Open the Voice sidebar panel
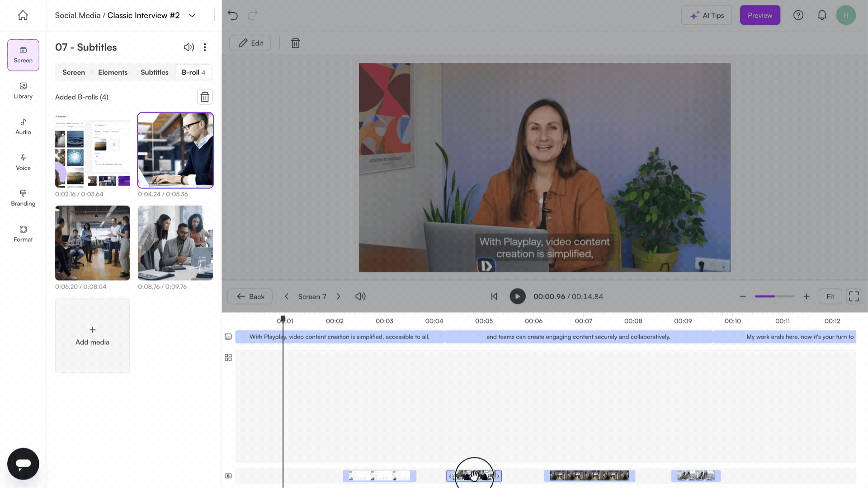The height and width of the screenshot is (488, 868). pyautogui.click(x=23, y=163)
